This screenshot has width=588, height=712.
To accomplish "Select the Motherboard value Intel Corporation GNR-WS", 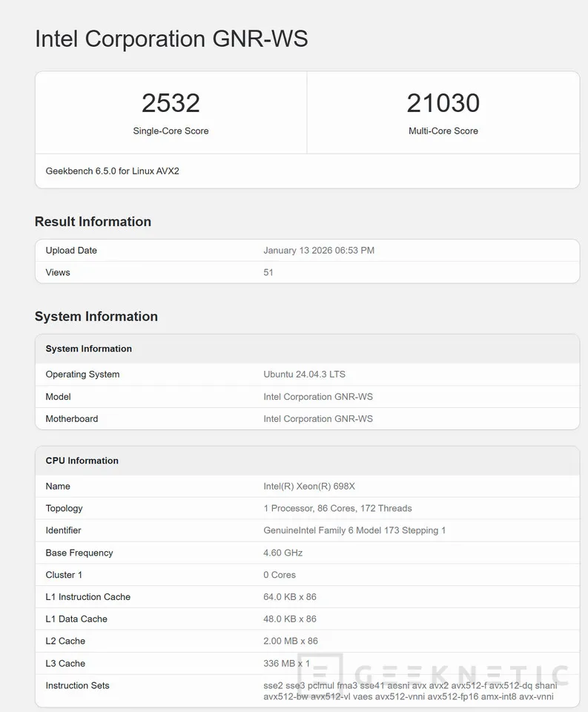I will tap(318, 418).
